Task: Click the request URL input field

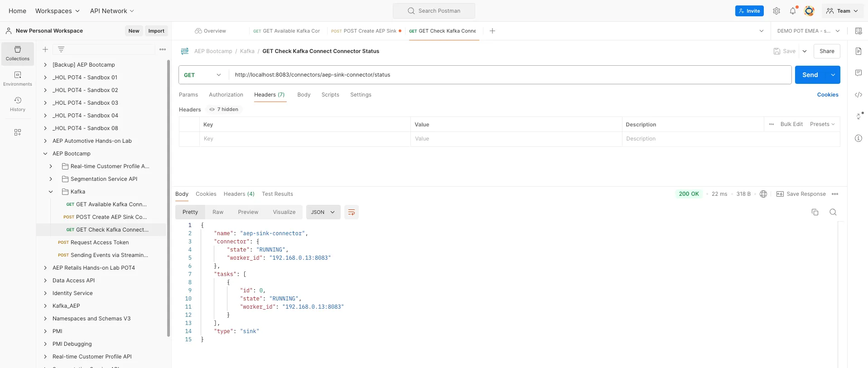Action: click(x=510, y=75)
